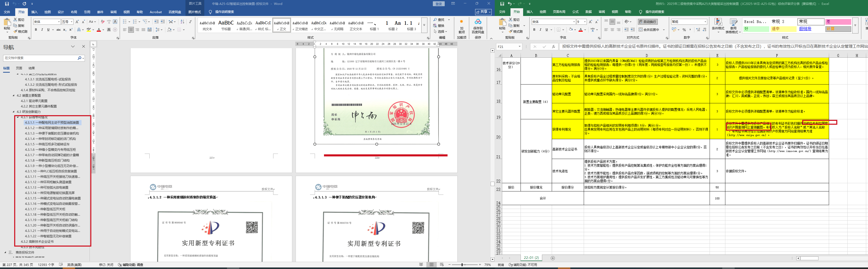Apply text effects in Word
Screen dimensions: 868x269
78,30
